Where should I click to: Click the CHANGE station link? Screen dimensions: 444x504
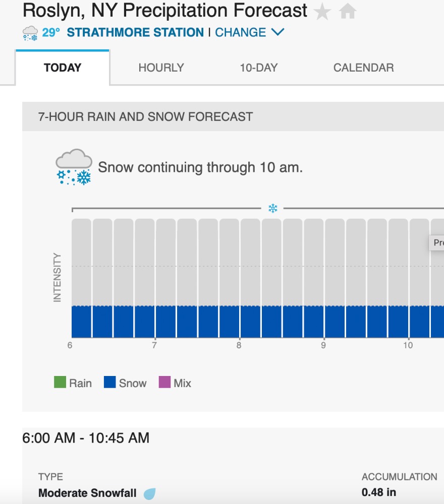click(x=240, y=32)
